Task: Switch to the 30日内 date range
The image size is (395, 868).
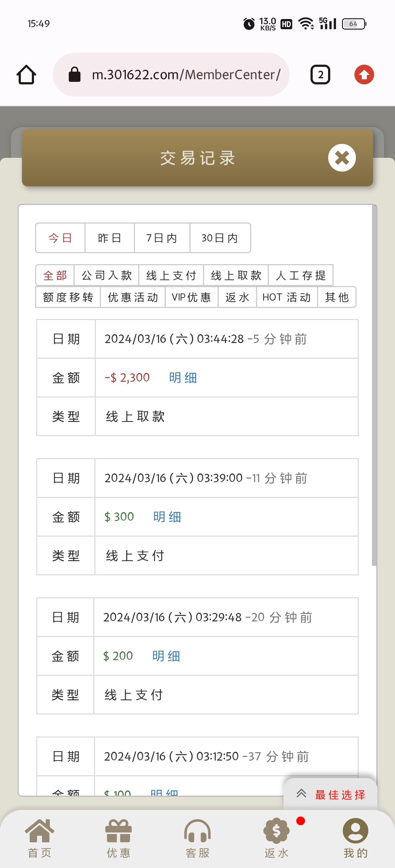Action: [x=220, y=238]
